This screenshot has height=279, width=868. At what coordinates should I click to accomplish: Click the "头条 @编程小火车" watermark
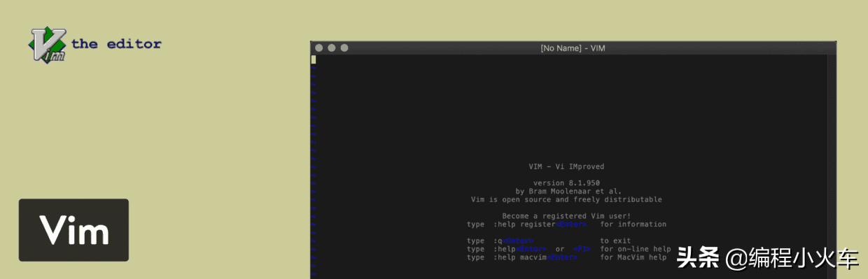click(767, 259)
